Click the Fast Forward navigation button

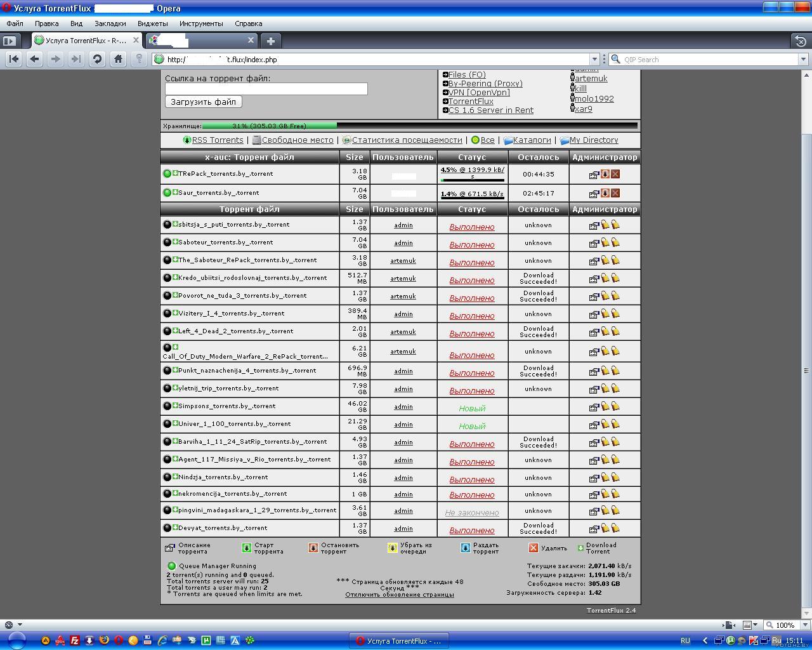[76, 59]
